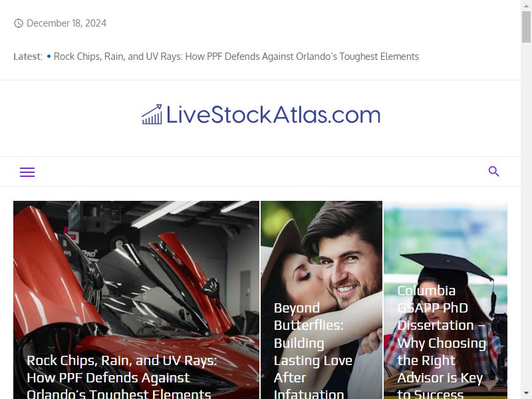532x399 pixels.
Task: Click the clock icon beside the date
Action: click(x=19, y=23)
